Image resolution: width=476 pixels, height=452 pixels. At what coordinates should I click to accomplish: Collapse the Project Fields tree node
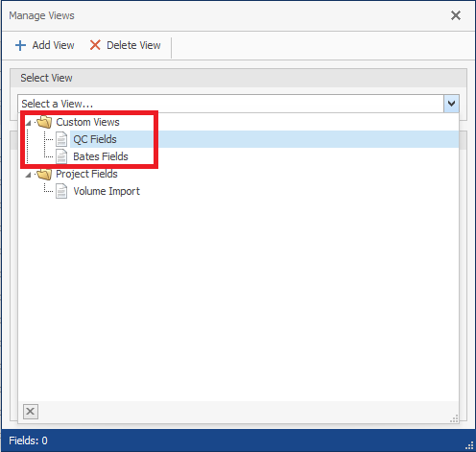pos(29,175)
